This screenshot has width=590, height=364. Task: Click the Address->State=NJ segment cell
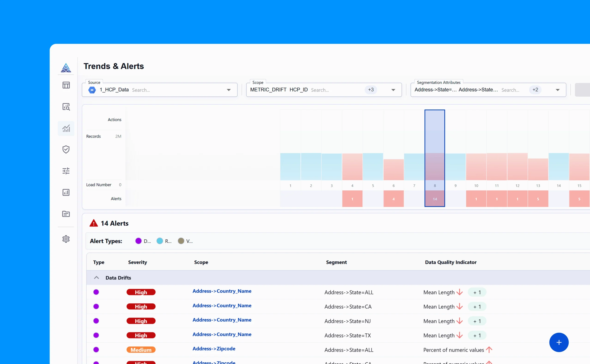347,321
